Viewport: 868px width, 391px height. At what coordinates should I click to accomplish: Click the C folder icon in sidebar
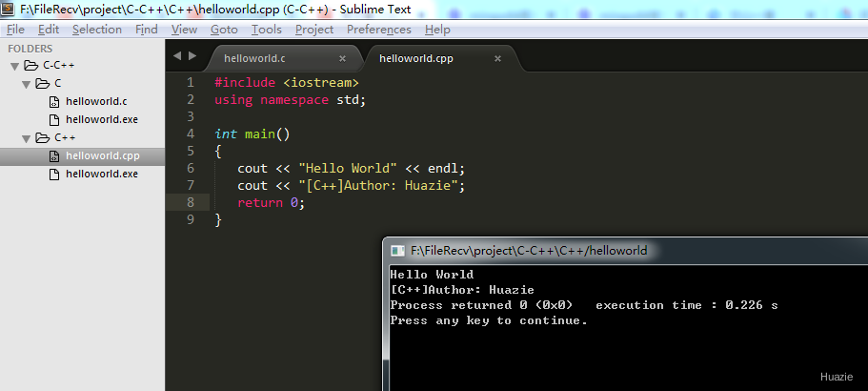coord(42,83)
